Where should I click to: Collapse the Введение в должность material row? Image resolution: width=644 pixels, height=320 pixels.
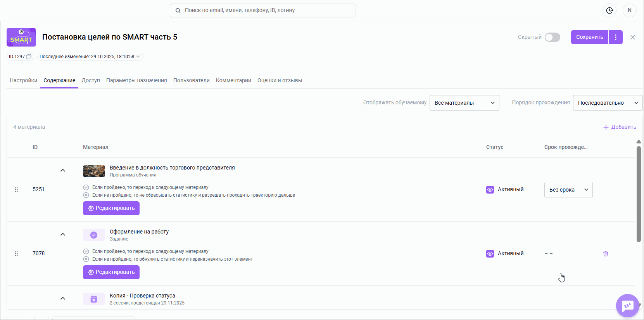pyautogui.click(x=63, y=170)
